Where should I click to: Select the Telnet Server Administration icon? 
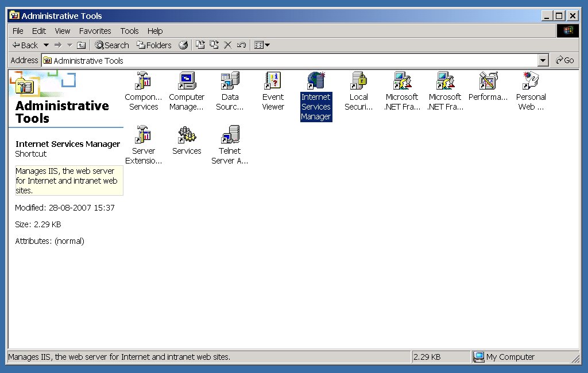click(230, 145)
